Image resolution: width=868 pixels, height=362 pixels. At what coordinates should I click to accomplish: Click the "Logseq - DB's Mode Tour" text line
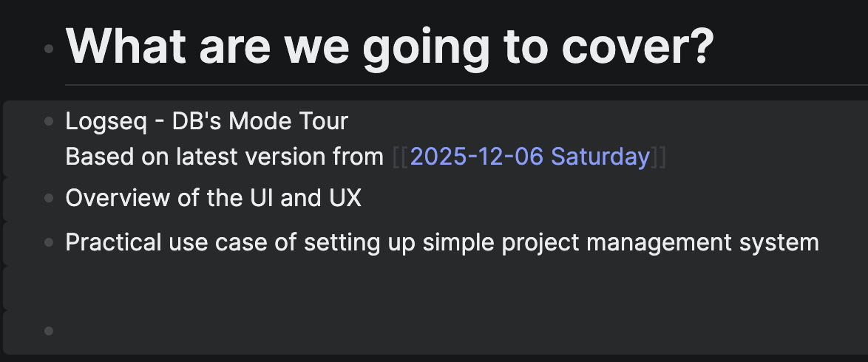coord(206,120)
